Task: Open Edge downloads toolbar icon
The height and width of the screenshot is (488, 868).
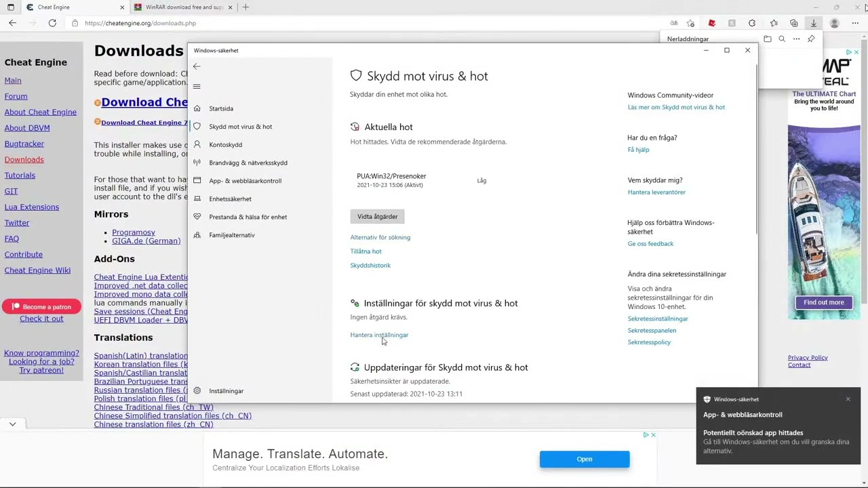Action: 813,23
